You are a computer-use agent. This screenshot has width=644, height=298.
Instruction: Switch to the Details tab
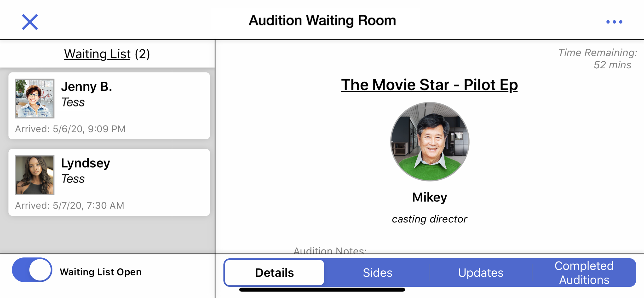click(x=275, y=273)
